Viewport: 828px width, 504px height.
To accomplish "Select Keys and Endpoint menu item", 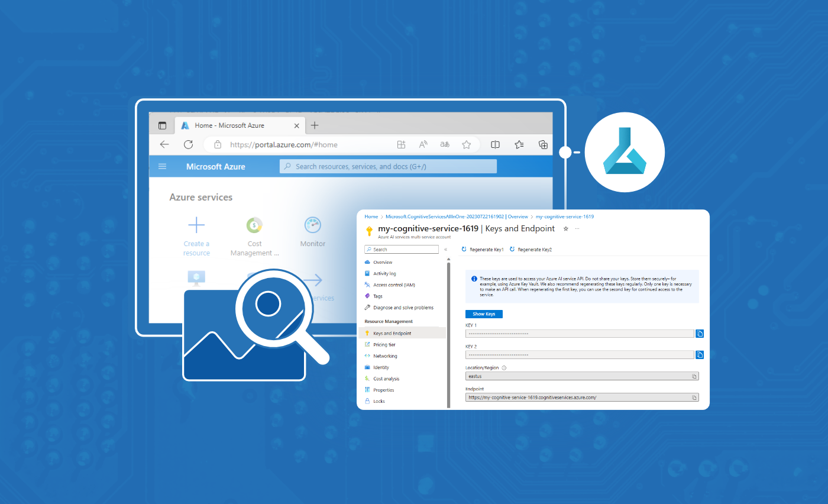I will [x=402, y=333].
